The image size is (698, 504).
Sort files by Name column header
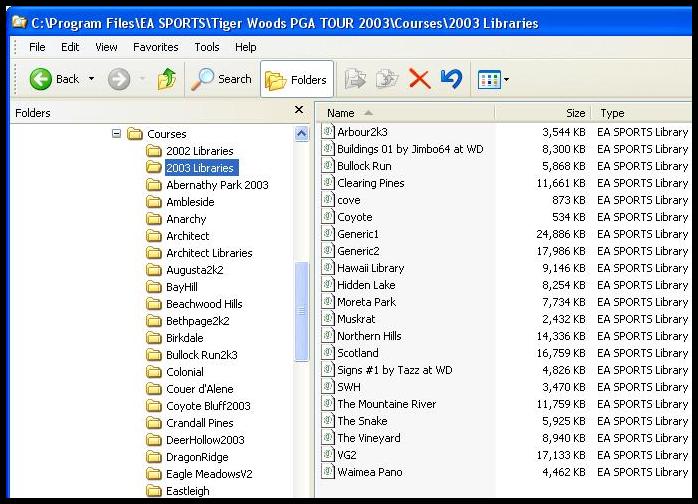(406, 113)
